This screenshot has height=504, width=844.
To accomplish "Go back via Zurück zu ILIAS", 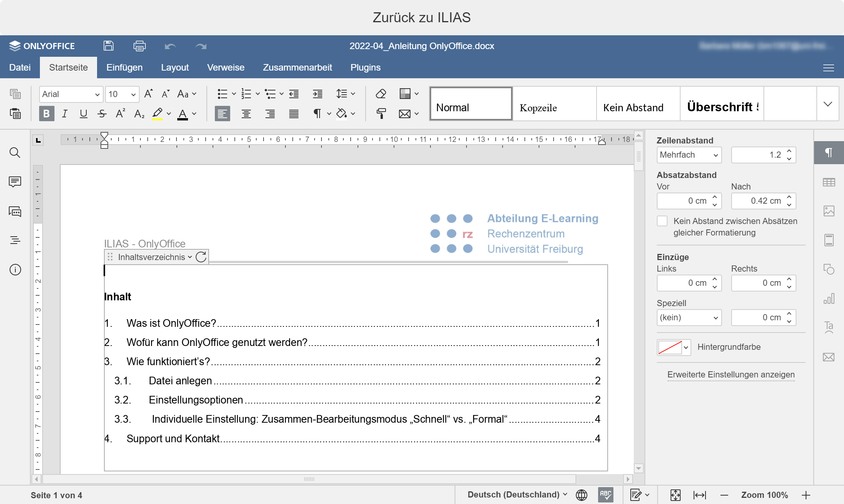I will (x=422, y=18).
